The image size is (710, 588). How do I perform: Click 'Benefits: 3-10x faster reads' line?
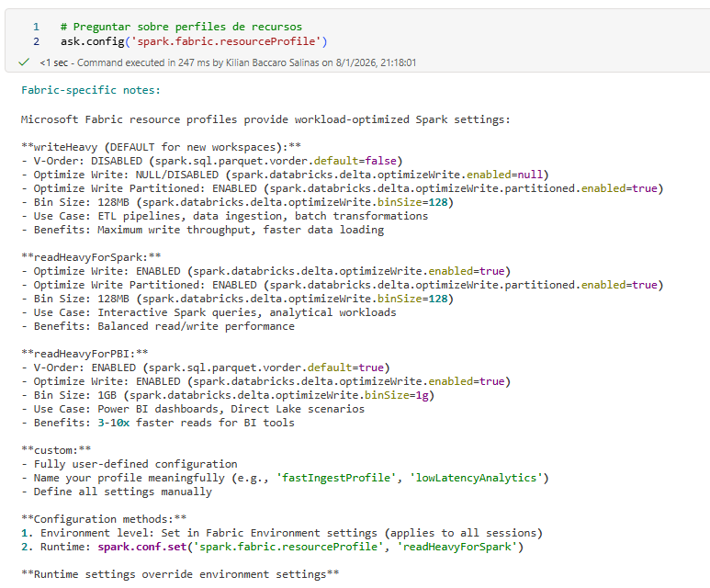[x=158, y=423]
